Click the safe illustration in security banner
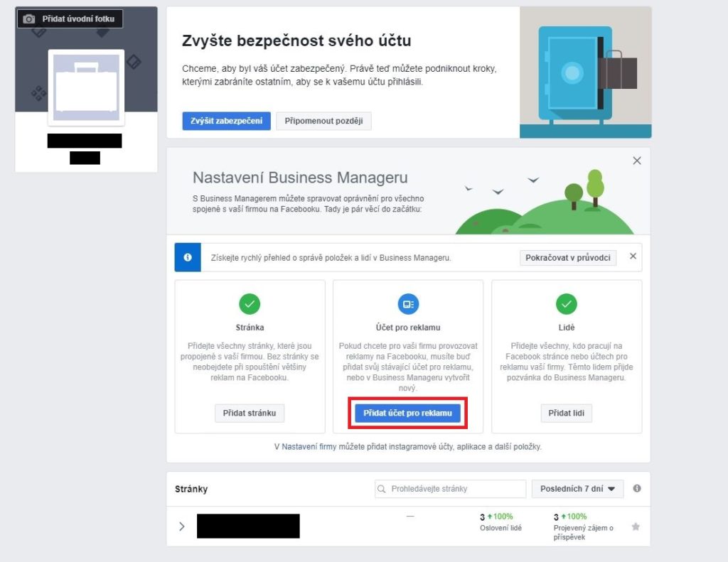Image resolution: width=728 pixels, height=562 pixels. pos(586,72)
